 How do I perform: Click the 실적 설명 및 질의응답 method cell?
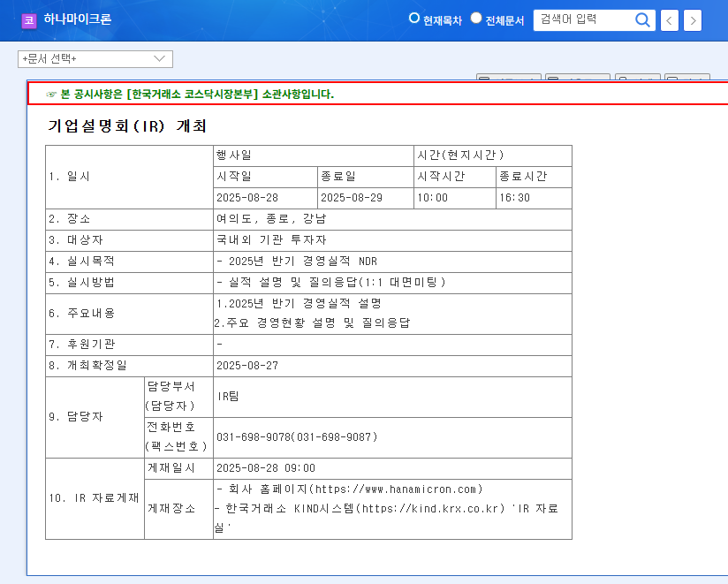point(392,283)
